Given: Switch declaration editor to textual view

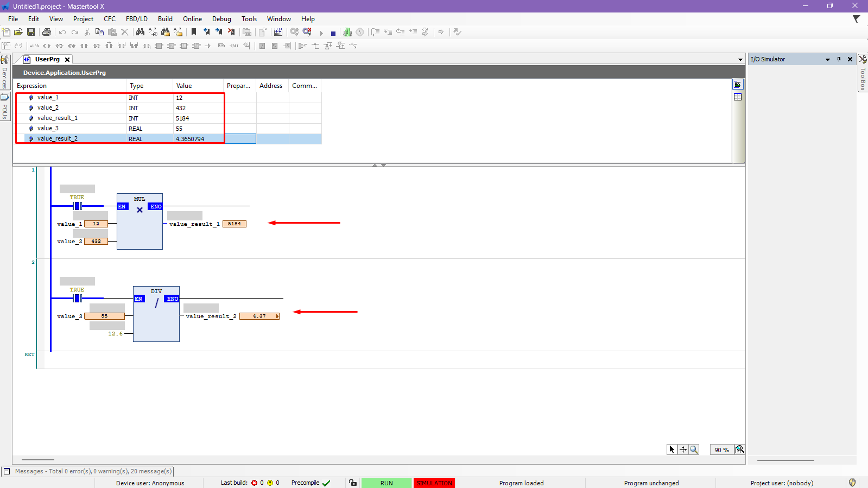Looking at the screenshot, I should [x=737, y=85].
